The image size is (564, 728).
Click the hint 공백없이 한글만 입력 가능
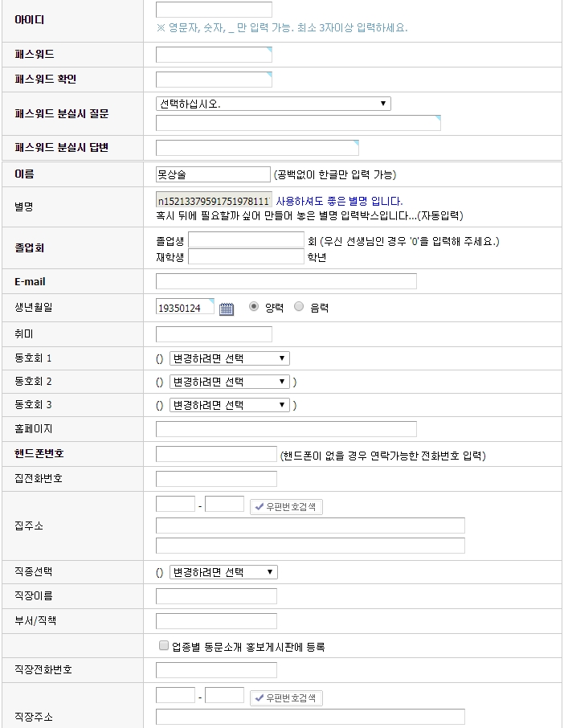click(335, 174)
